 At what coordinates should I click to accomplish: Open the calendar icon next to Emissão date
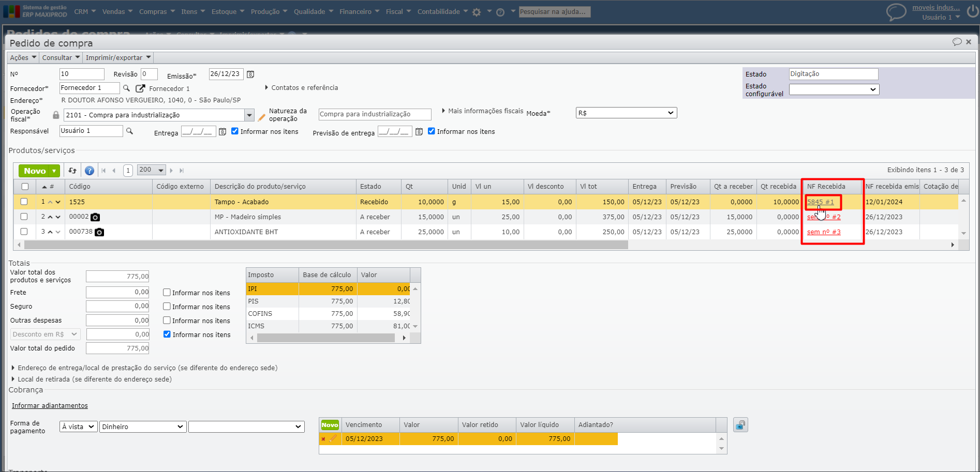[250, 74]
